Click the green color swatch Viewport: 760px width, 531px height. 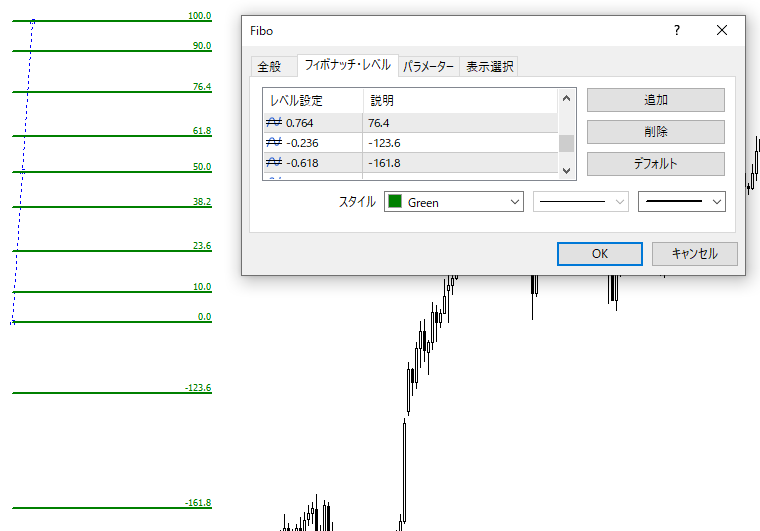[x=394, y=202]
